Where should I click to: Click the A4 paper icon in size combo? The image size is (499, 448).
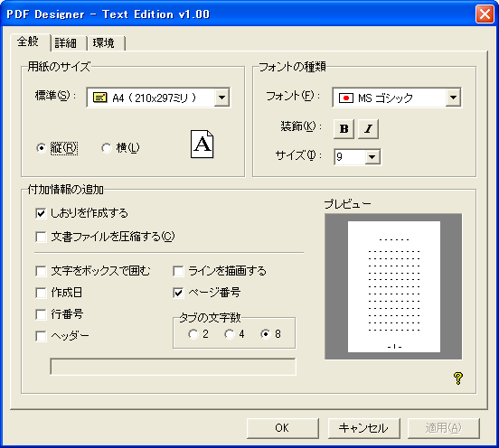coord(99,98)
